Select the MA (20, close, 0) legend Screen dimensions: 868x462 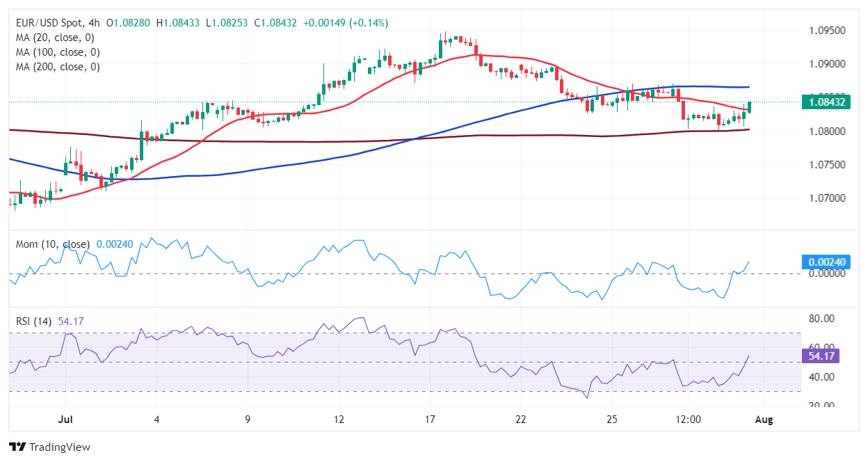[54, 38]
